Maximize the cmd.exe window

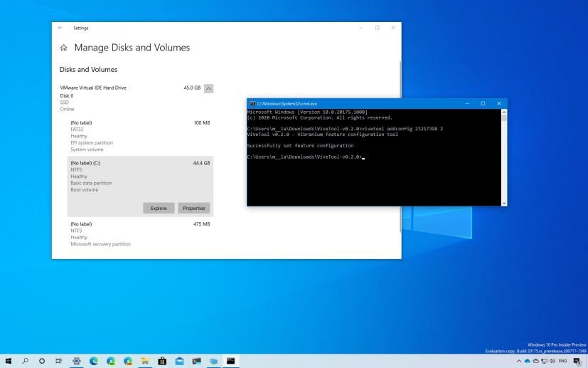click(x=483, y=103)
